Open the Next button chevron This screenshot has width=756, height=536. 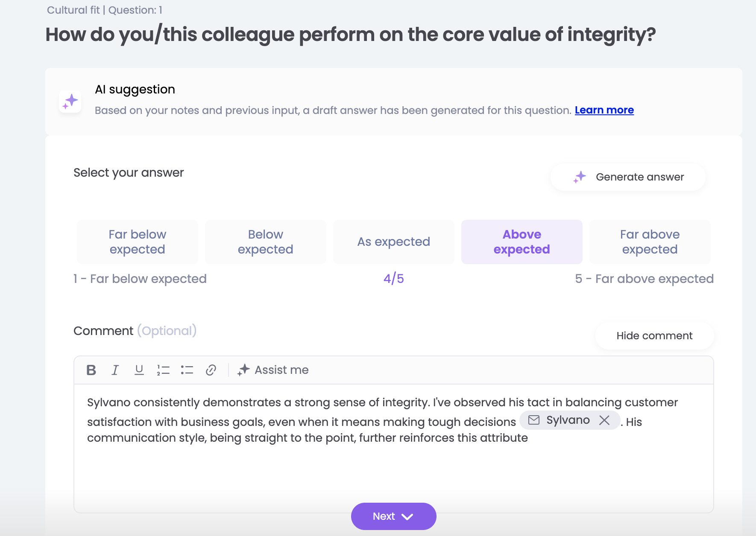pyautogui.click(x=407, y=517)
